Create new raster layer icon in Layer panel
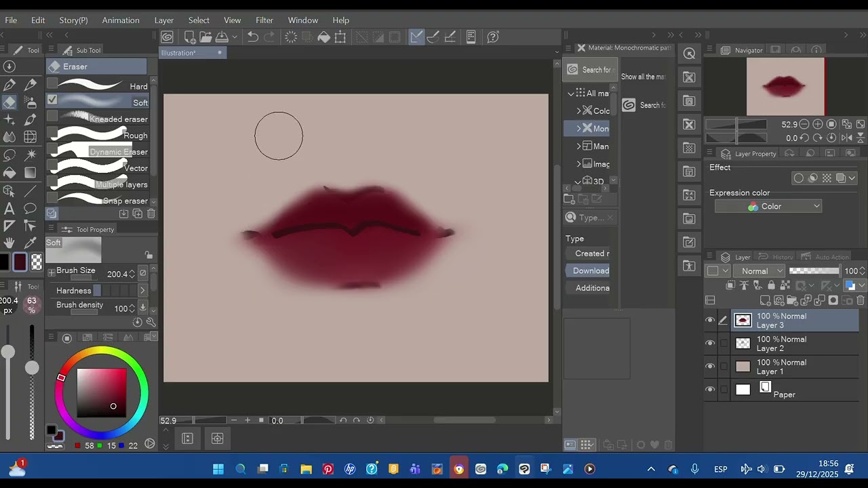This screenshot has width=868, height=488. point(765,300)
